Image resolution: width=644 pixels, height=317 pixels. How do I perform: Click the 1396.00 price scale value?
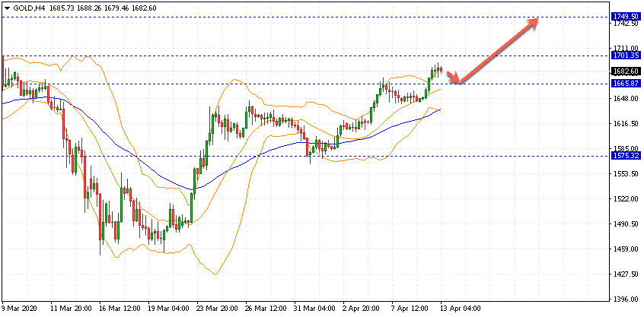pos(626,300)
